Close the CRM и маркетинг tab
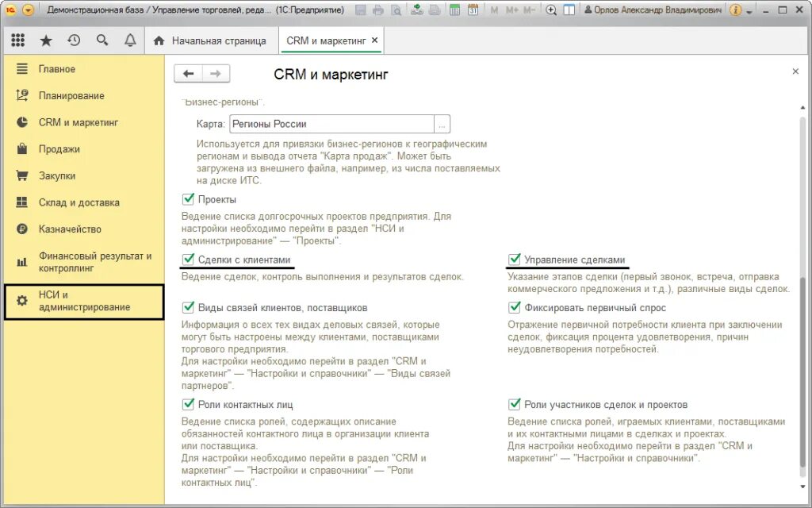This screenshot has width=812, height=508. [x=375, y=40]
